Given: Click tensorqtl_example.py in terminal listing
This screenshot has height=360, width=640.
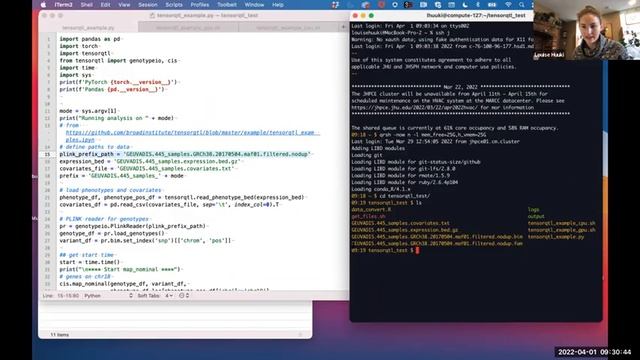Looking at the screenshot, I should [x=556, y=237].
